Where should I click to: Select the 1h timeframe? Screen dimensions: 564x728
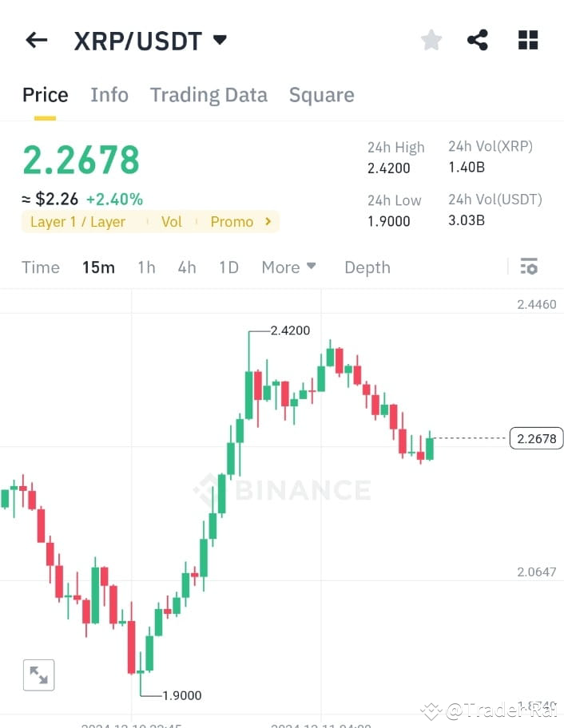(146, 267)
